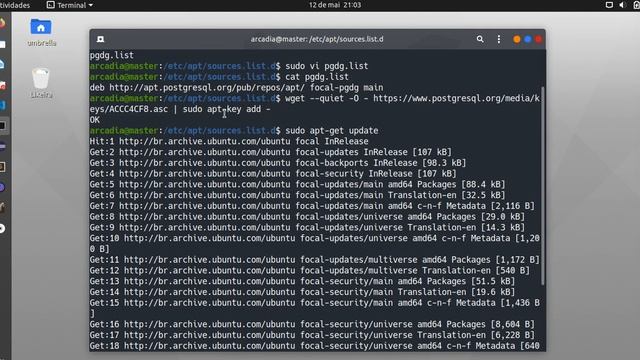Click the 'Get:8' universe amd64 Packages line
Screen dimensions: 640x360
click(x=307, y=216)
